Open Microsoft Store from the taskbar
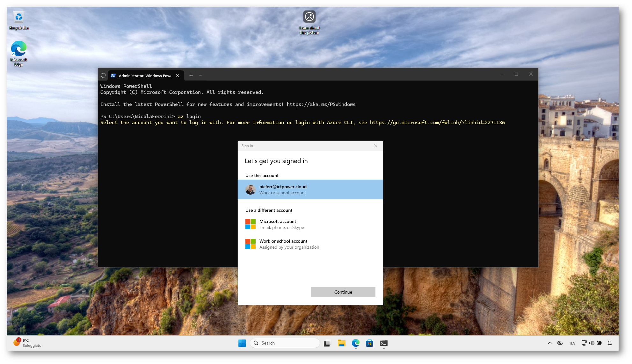 point(369,343)
